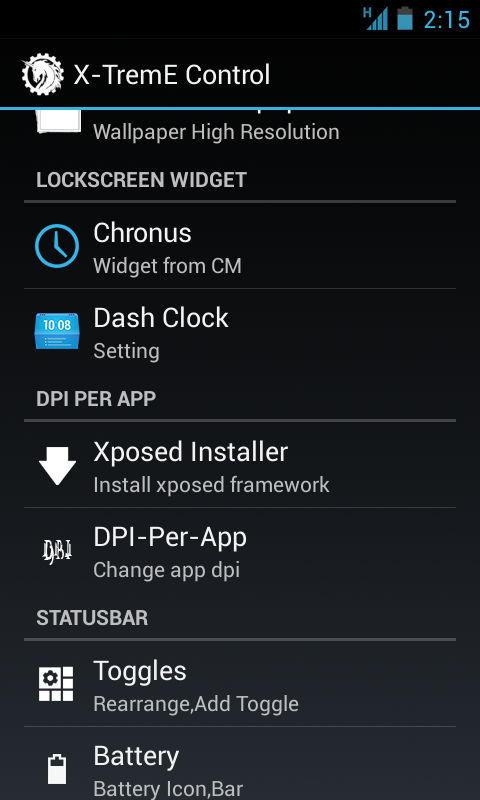Tap the X-TremE Control title text
The height and width of the screenshot is (800, 480).
171,75
